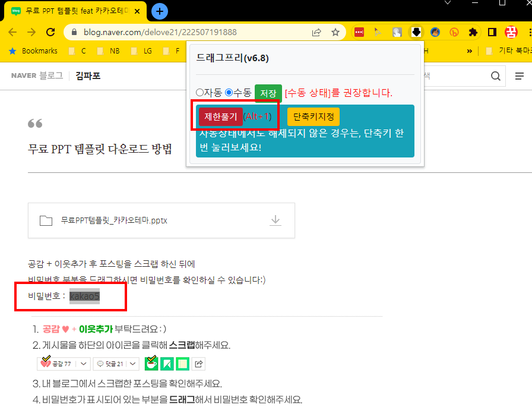Click the round avatar extension icon

coord(435,32)
